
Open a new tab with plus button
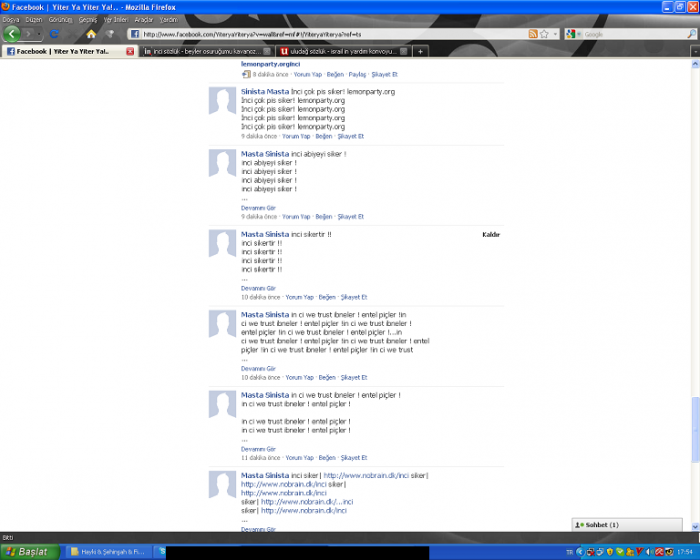(421, 51)
